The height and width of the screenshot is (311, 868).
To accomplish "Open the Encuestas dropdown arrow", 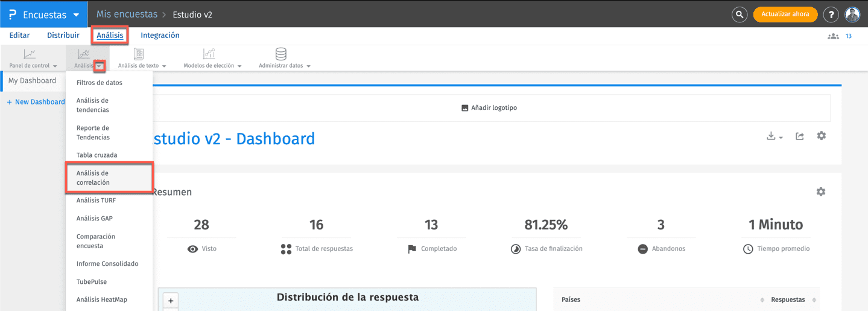I will (76, 15).
